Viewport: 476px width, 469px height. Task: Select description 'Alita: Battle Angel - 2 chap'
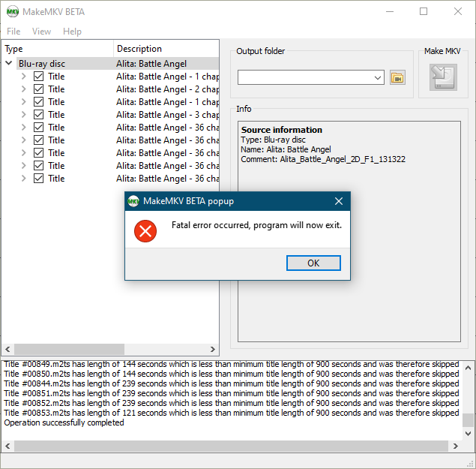[x=168, y=89]
